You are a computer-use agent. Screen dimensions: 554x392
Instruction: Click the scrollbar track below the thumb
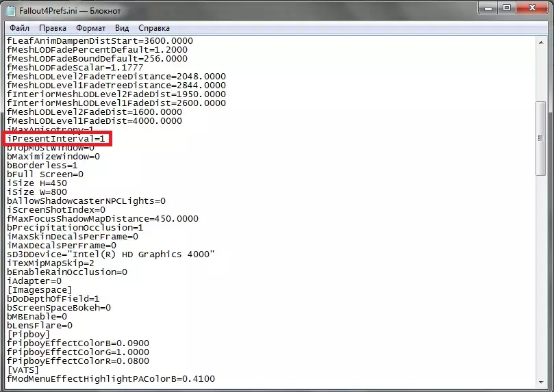[540, 275]
